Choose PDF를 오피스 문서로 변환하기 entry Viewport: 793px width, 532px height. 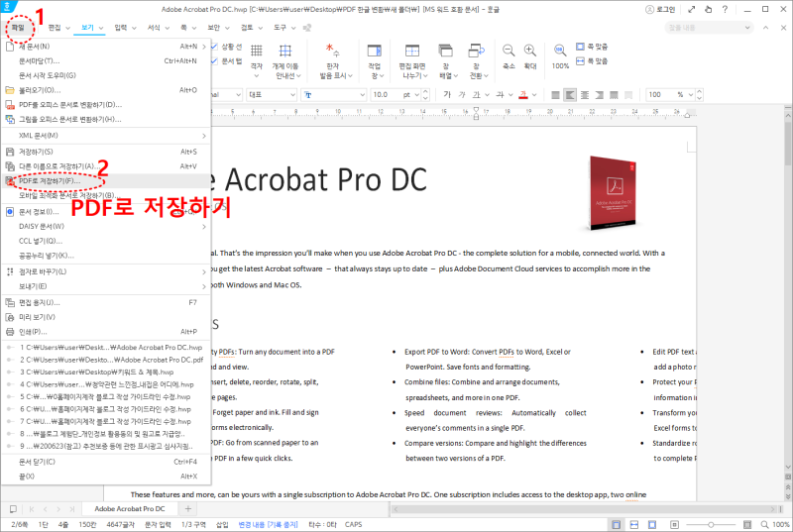(x=106, y=105)
